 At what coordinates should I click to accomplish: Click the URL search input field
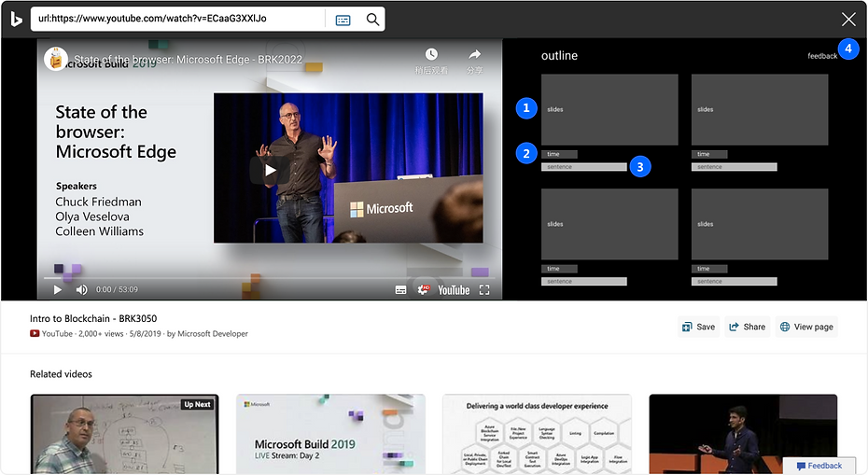click(x=177, y=19)
